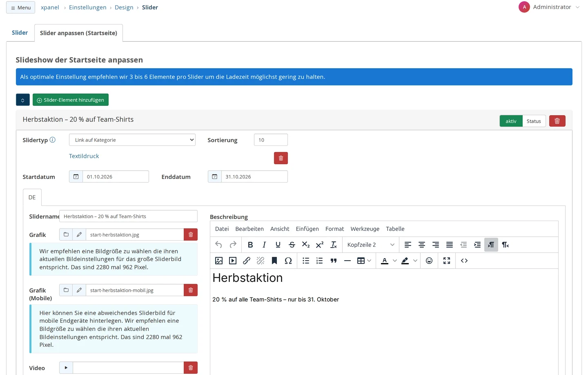Image resolution: width=588 pixels, height=375 pixels.
Task: Insert media into description
Action: (233, 261)
